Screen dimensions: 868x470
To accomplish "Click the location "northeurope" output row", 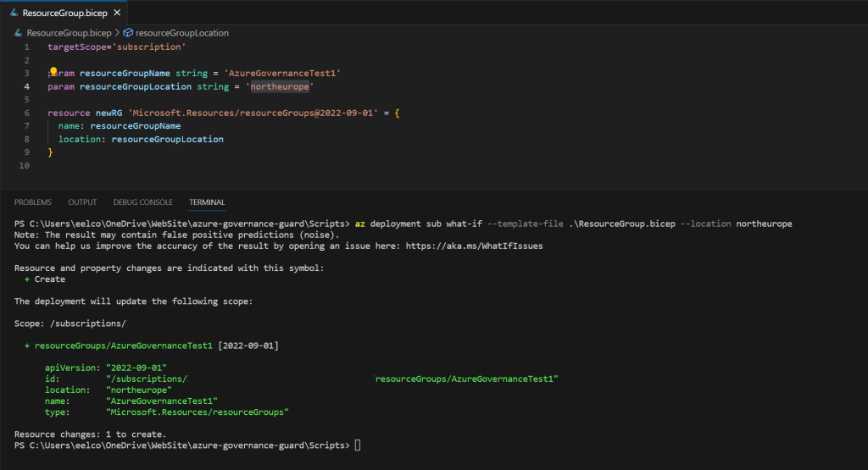I will point(108,390).
